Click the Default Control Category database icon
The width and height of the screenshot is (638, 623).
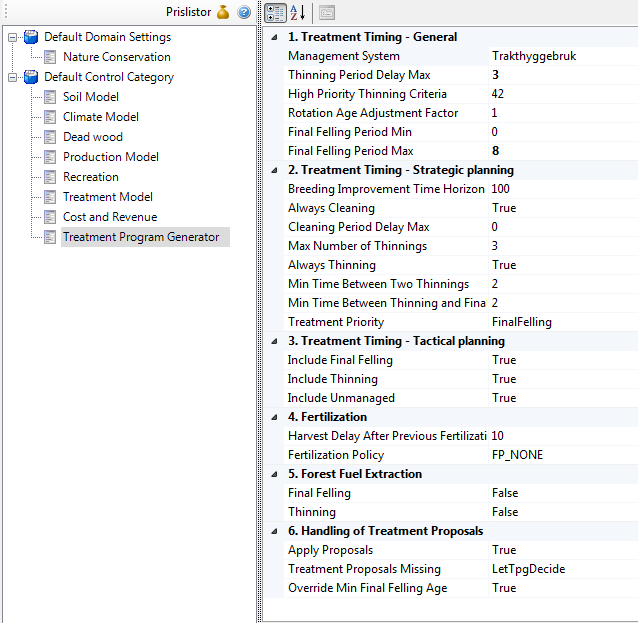(30, 77)
